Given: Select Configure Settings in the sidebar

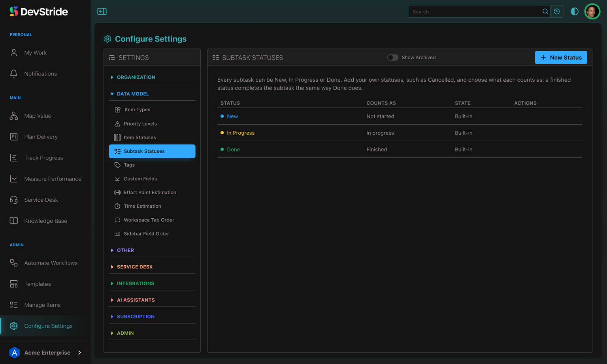Looking at the screenshot, I should pos(45,326).
